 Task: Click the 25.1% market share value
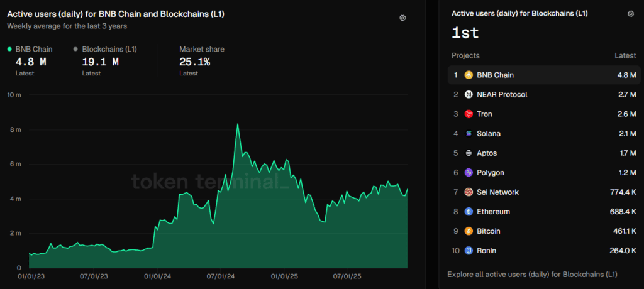[x=195, y=62]
